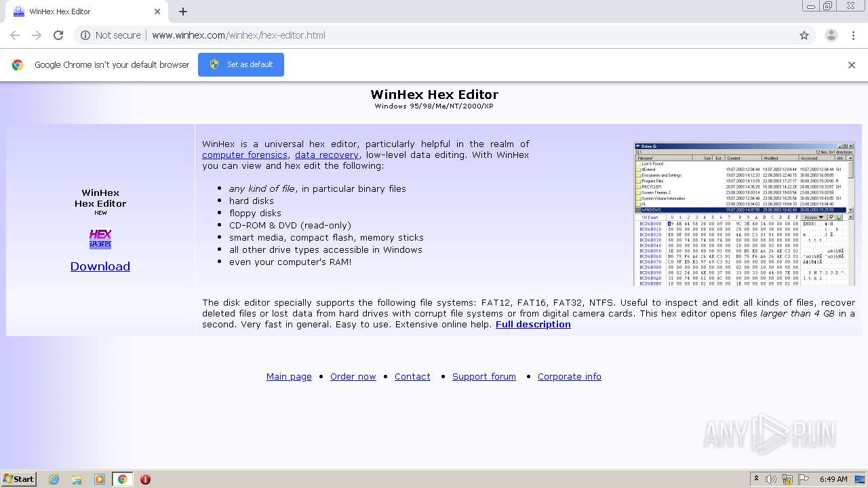Click the Chrome taskbar icon

pyautogui.click(x=122, y=479)
